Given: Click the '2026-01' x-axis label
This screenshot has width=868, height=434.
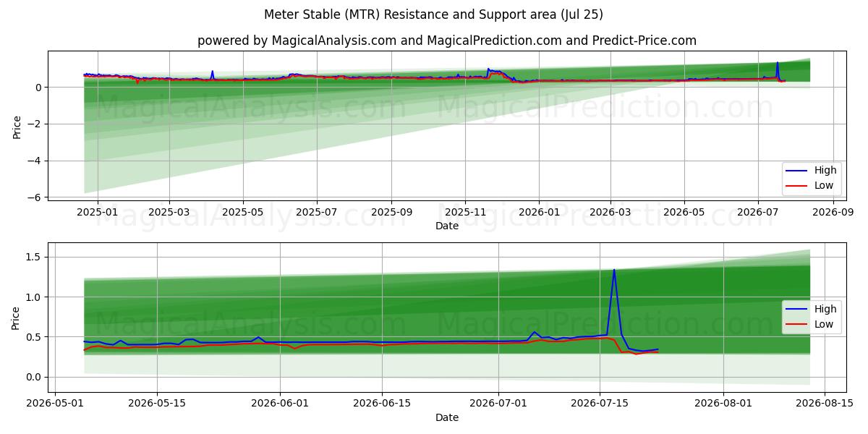Looking at the screenshot, I should 539,212.
